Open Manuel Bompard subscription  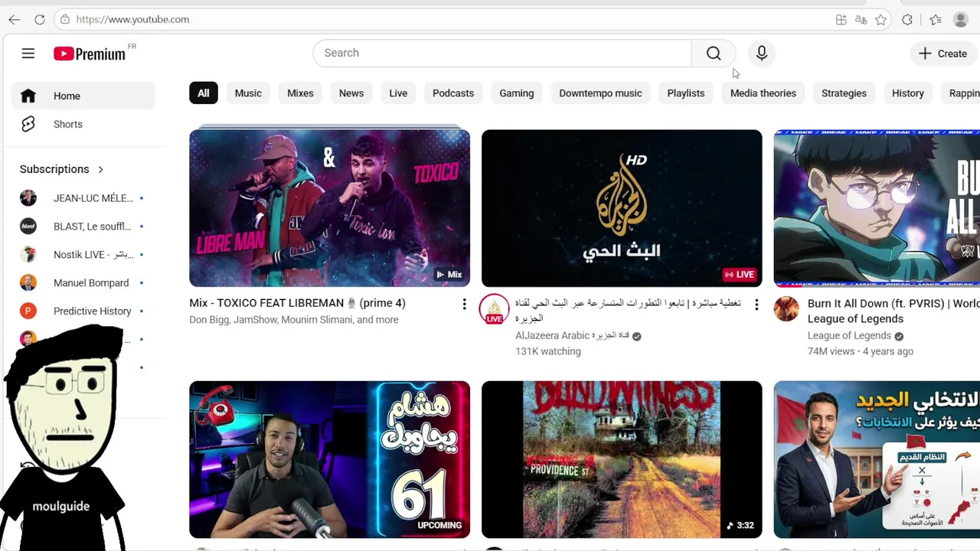(83, 283)
